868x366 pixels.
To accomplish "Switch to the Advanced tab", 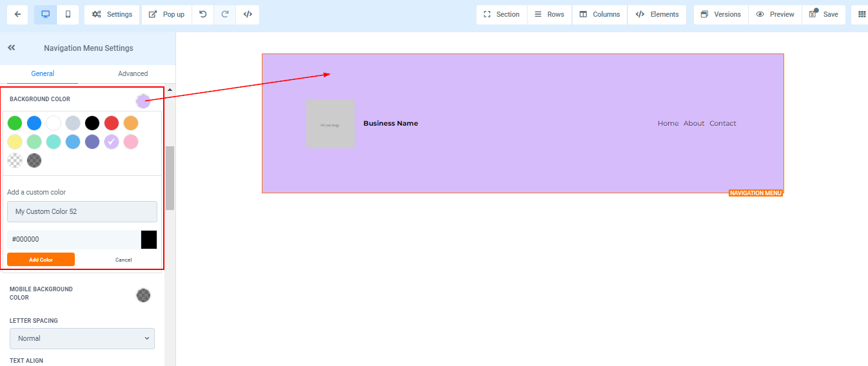I will click(133, 73).
